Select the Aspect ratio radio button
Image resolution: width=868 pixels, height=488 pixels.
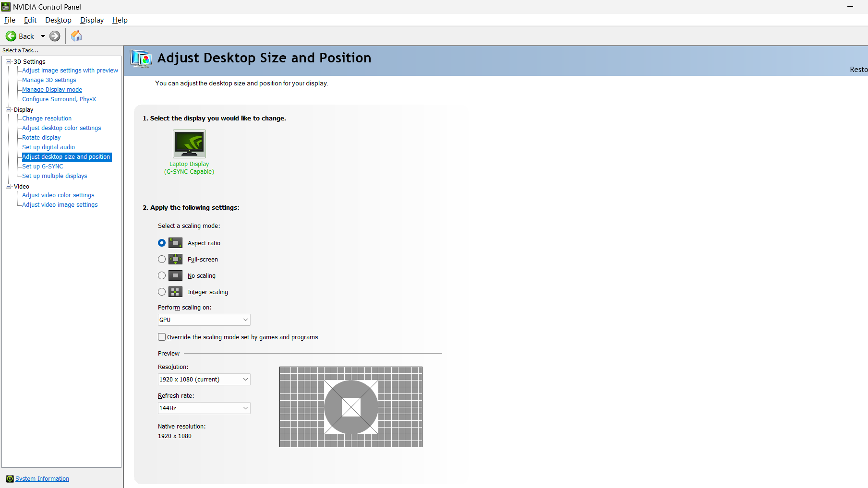pos(162,243)
